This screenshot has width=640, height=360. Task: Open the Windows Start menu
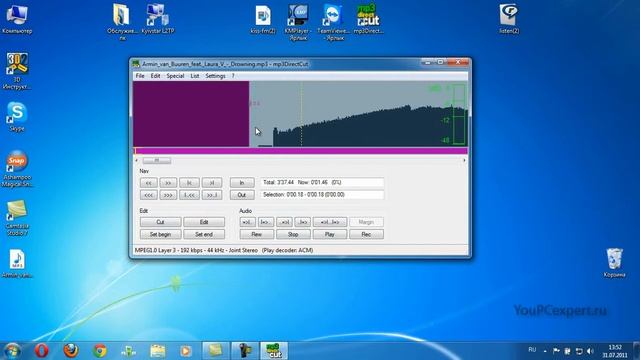(12, 351)
